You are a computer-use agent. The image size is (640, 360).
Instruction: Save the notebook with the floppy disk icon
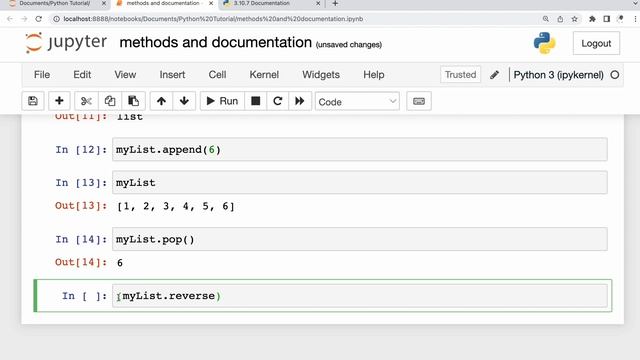coord(33,101)
